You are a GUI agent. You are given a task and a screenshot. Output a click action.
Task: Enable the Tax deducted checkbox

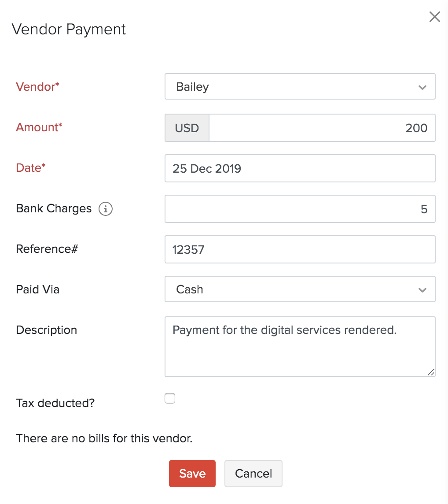click(x=169, y=398)
